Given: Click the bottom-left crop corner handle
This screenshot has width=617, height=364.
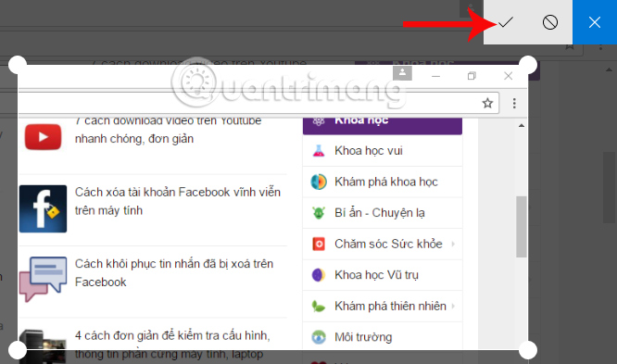Looking at the screenshot, I should [x=18, y=350].
